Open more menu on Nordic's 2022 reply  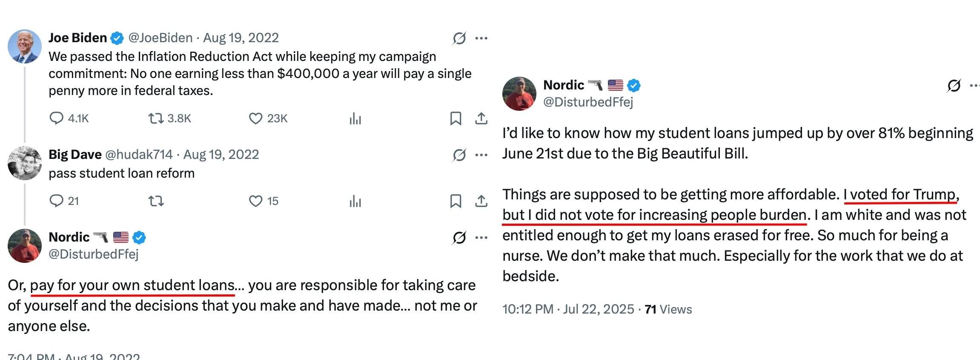[x=481, y=237]
